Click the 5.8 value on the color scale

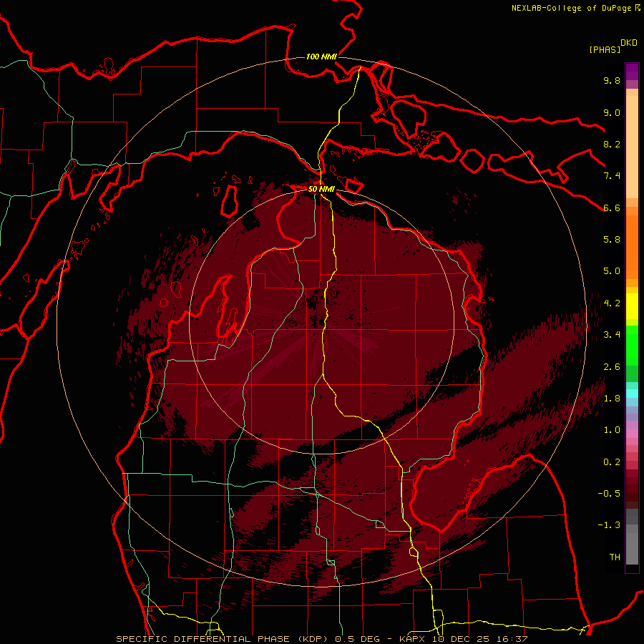coord(612,240)
